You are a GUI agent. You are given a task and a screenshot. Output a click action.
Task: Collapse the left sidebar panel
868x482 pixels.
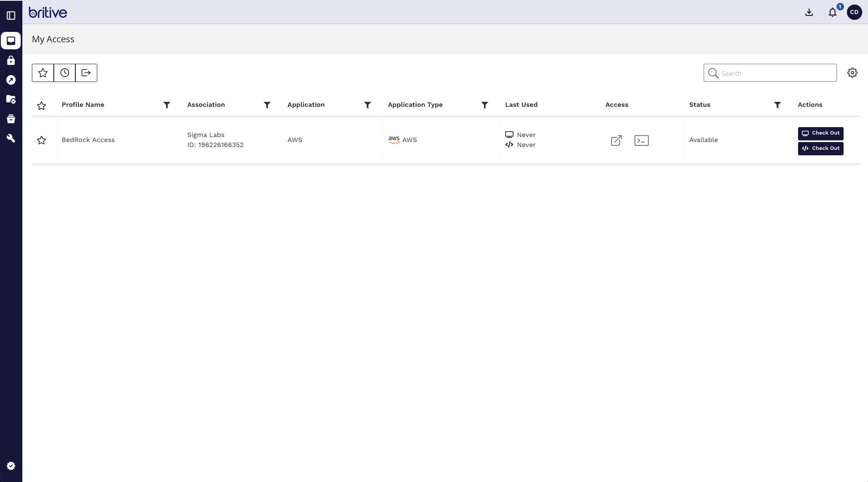[11, 16]
